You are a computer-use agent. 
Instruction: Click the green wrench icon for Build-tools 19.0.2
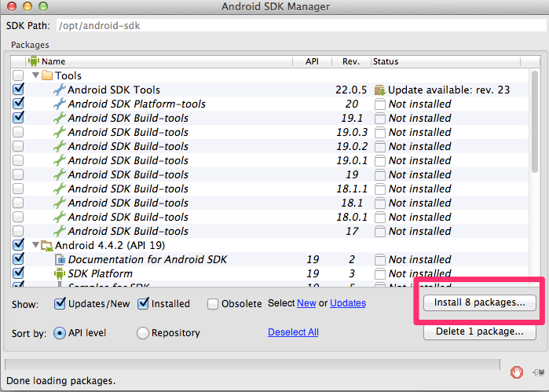pos(60,146)
